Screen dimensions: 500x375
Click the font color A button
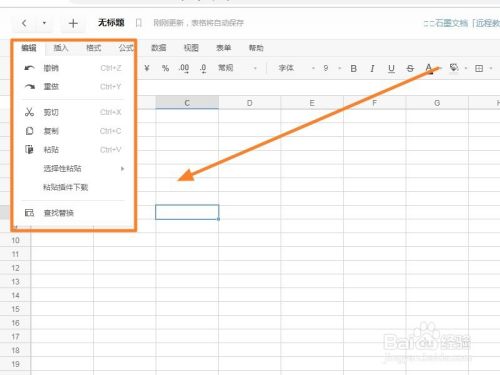[429, 69]
